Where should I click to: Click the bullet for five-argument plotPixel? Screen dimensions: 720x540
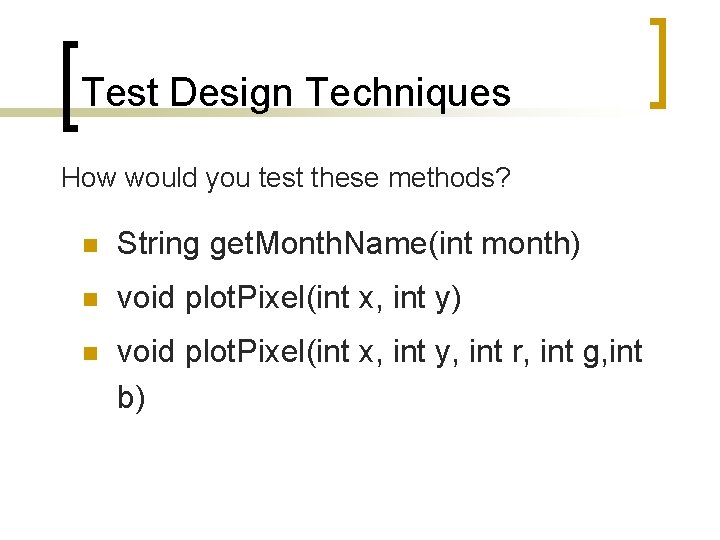click(90, 354)
